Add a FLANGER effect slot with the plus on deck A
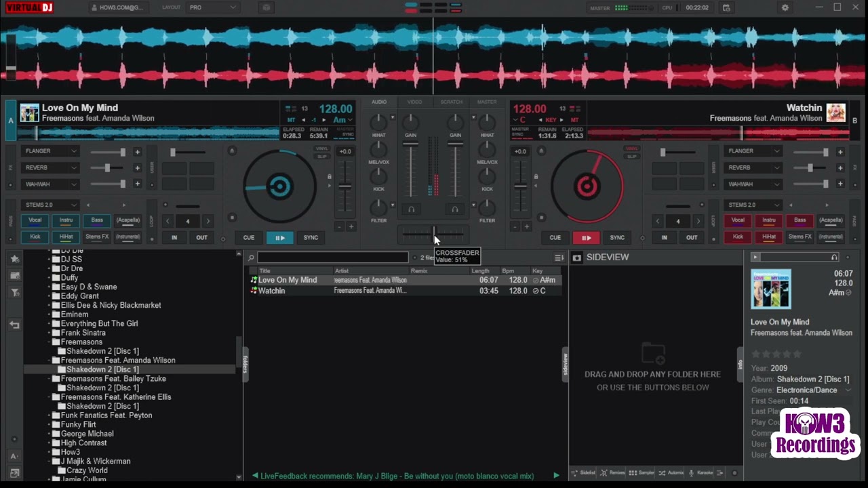The height and width of the screenshot is (488, 868). click(x=137, y=152)
